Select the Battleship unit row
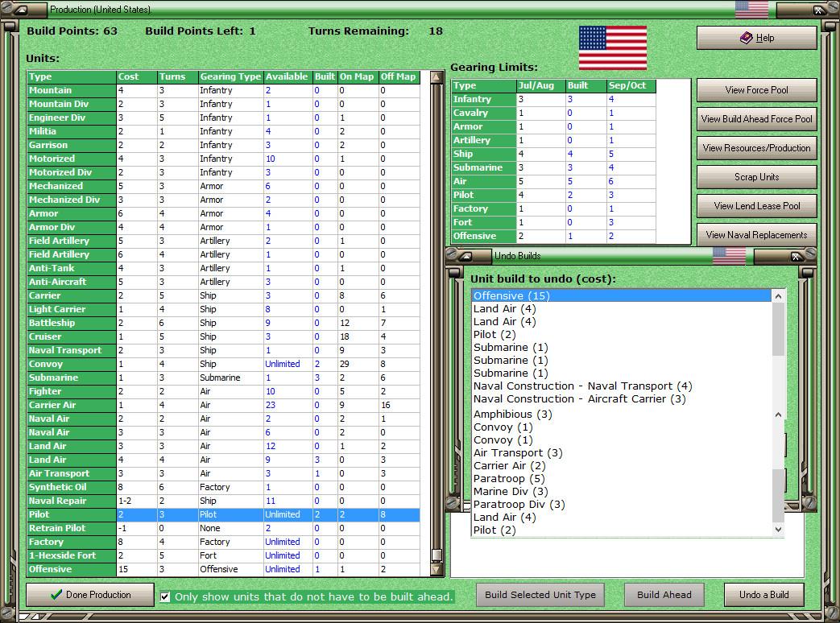 223,323
